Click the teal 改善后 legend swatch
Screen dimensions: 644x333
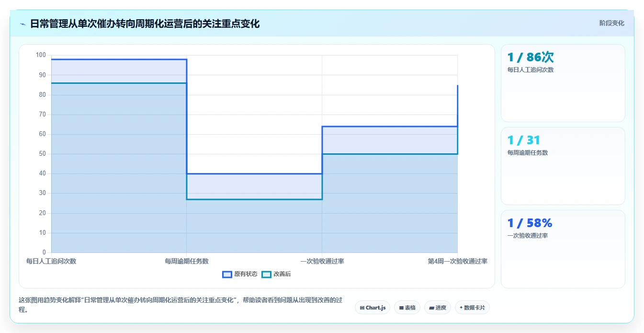pos(266,274)
